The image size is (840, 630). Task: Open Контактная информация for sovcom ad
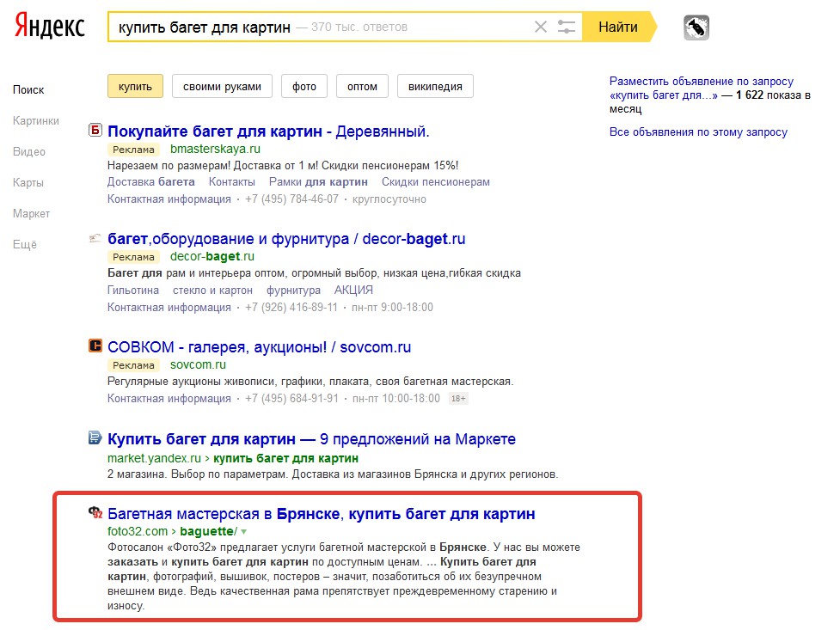(169, 399)
